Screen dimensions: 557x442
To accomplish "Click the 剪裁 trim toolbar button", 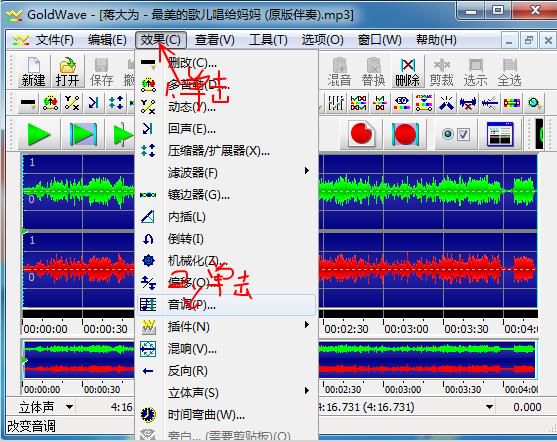I will [x=442, y=72].
